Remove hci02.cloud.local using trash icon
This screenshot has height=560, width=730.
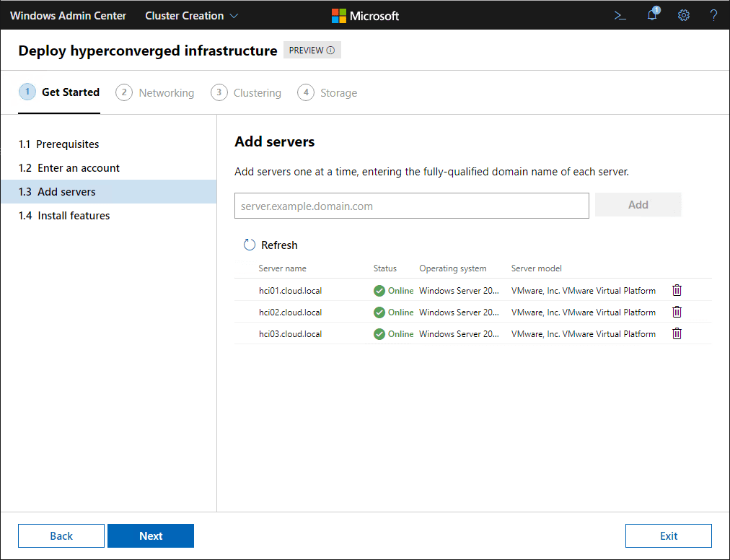coord(677,312)
